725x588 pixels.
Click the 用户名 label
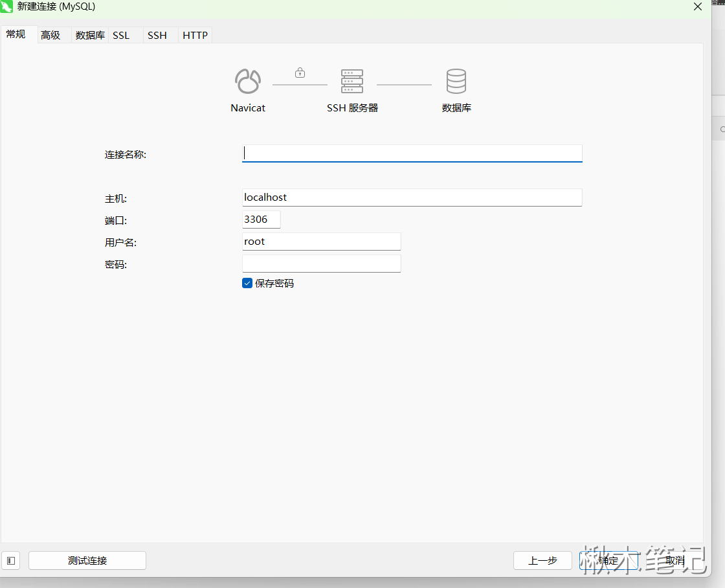click(x=120, y=242)
